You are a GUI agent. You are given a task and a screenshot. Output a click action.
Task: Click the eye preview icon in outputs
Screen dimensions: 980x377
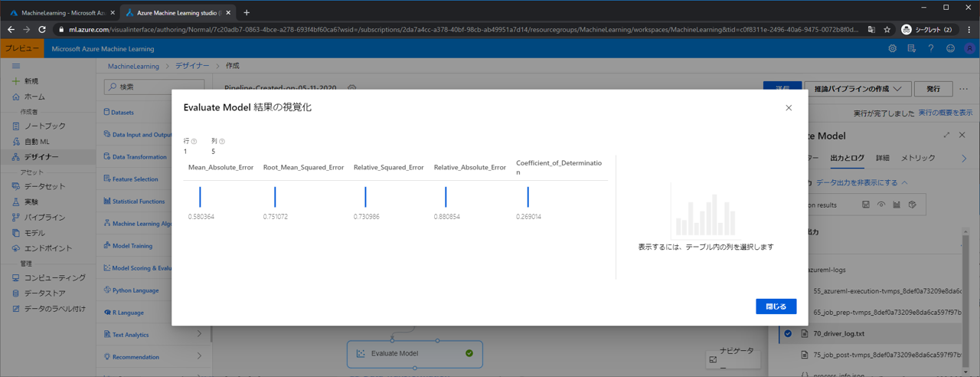click(x=881, y=205)
